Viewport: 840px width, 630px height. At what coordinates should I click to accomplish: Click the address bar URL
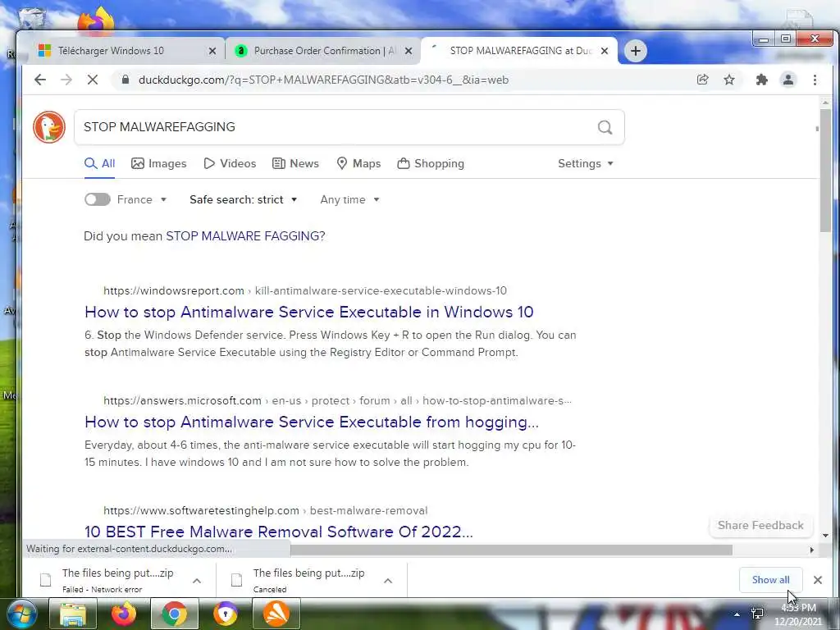pyautogui.click(x=323, y=80)
